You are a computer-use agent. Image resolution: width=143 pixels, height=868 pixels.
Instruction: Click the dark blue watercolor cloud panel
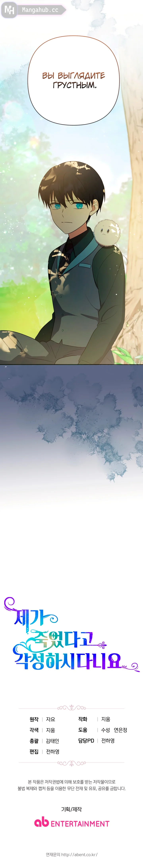click(71, 421)
